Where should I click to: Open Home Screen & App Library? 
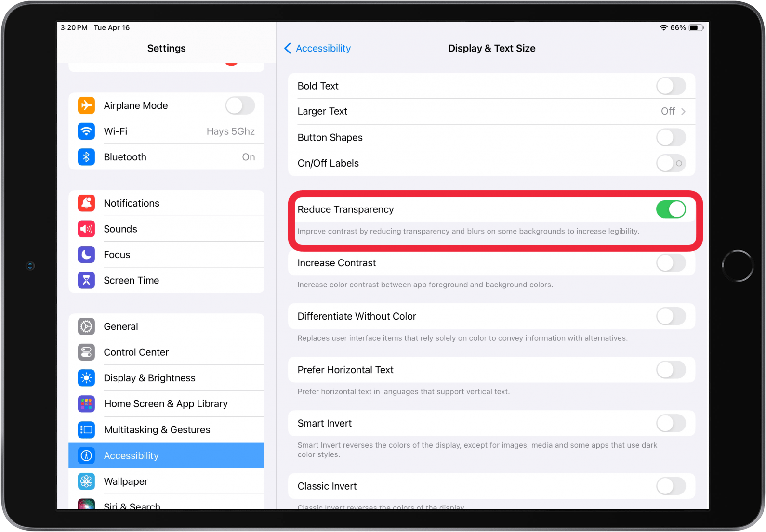pos(166,404)
